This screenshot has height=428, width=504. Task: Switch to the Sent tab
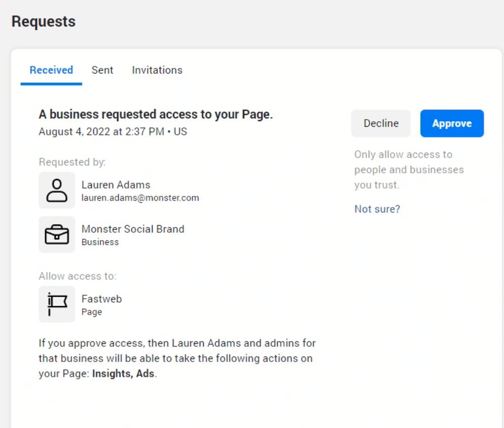pyautogui.click(x=102, y=70)
